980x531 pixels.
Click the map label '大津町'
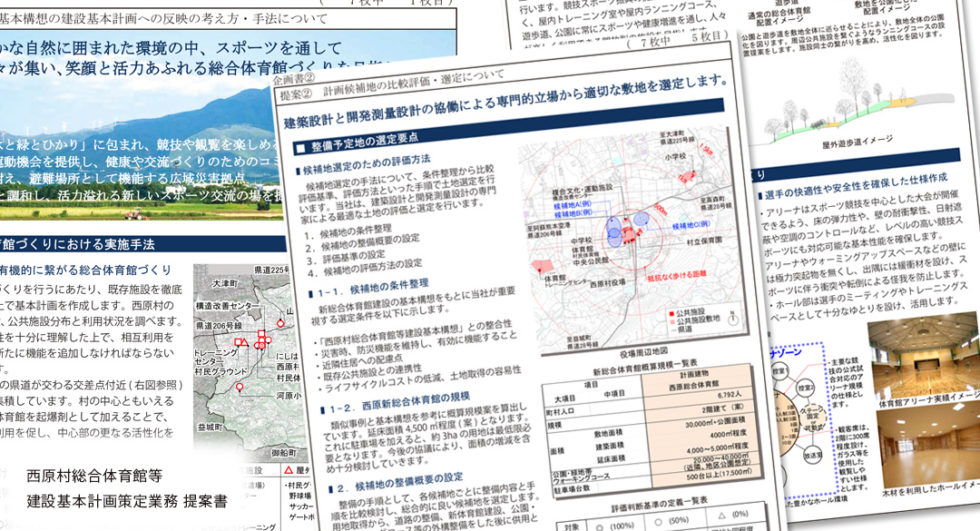pyautogui.click(x=225, y=283)
